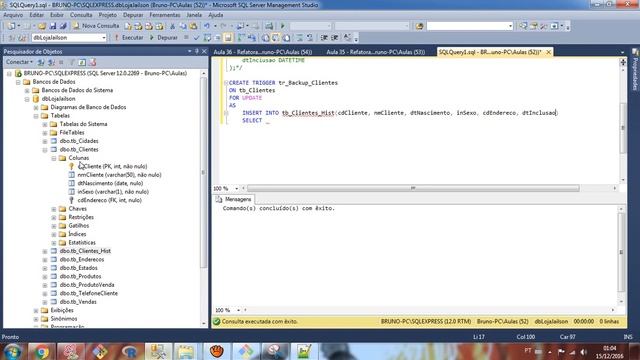Collapse the BRUNO-PC\SQLEXPRESS server node
The width and height of the screenshot is (640, 360).
point(9,73)
